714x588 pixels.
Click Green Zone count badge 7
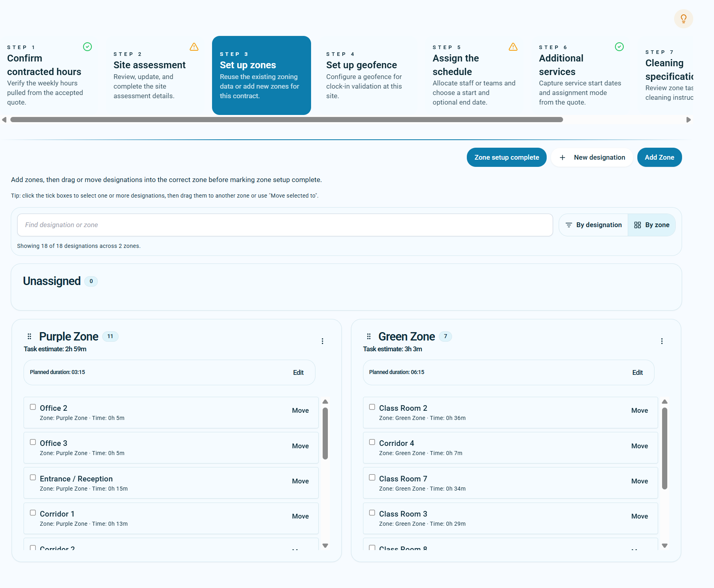(446, 337)
